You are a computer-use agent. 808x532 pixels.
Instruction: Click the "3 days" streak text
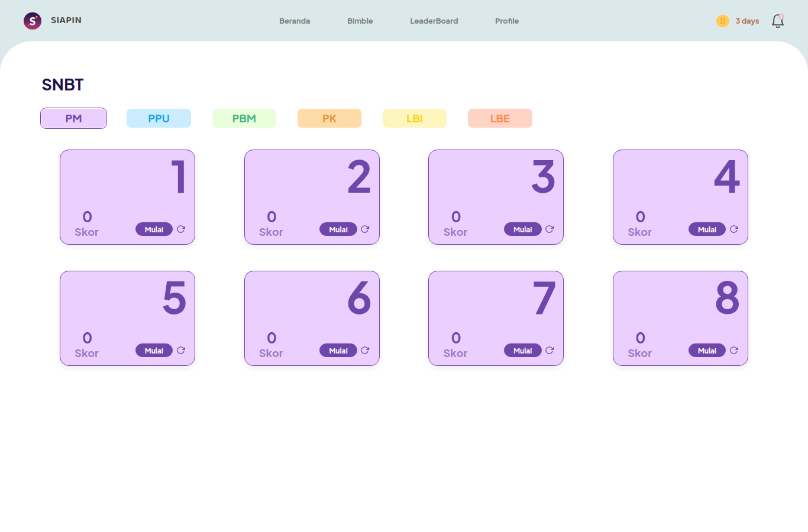tap(747, 21)
